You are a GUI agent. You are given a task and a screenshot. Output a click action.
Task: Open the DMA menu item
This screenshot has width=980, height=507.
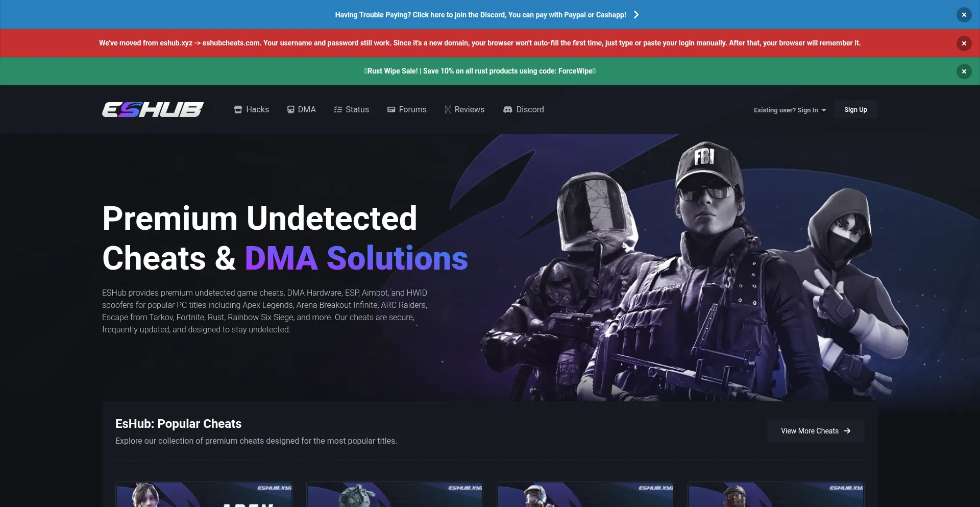tap(301, 110)
